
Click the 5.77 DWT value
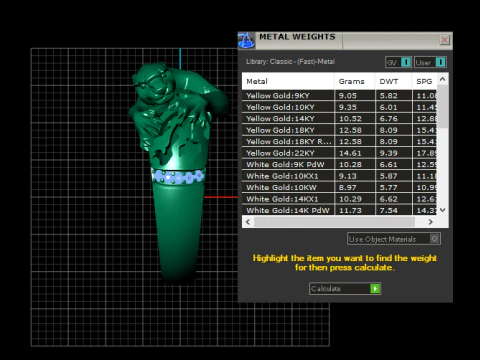[389, 187]
